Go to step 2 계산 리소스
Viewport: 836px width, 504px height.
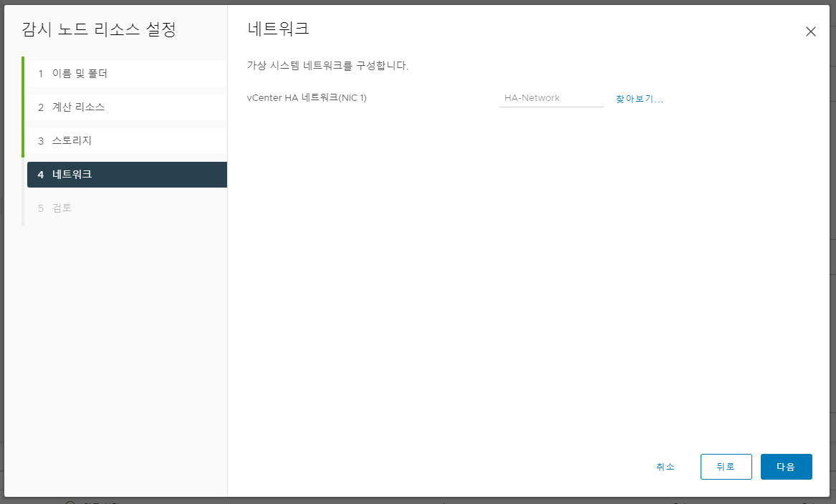[127, 107]
